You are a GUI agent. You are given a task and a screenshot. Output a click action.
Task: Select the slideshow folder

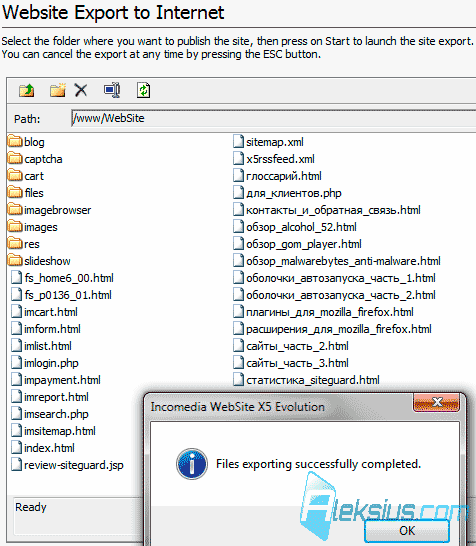point(39,261)
